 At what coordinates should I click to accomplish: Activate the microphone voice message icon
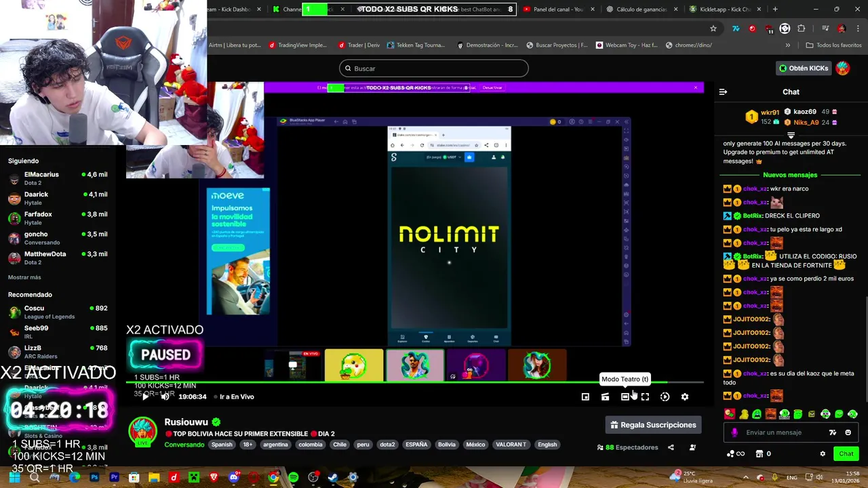734,432
